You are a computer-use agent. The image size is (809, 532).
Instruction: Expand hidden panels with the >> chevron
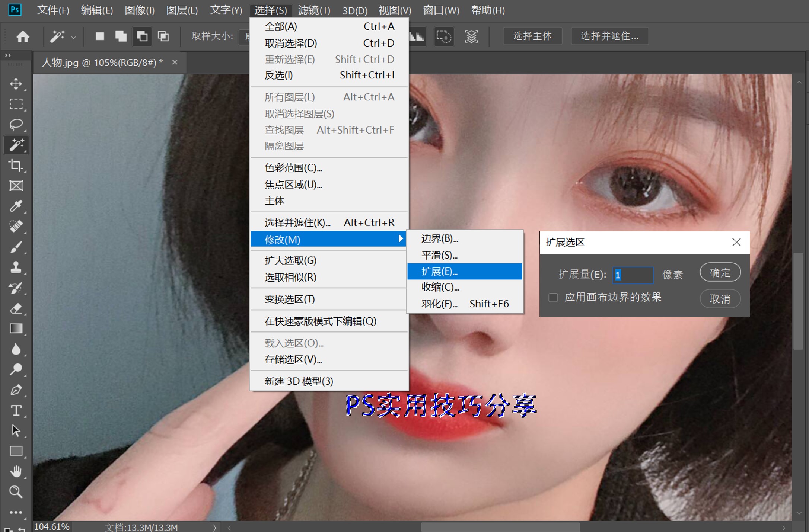pyautogui.click(x=8, y=55)
